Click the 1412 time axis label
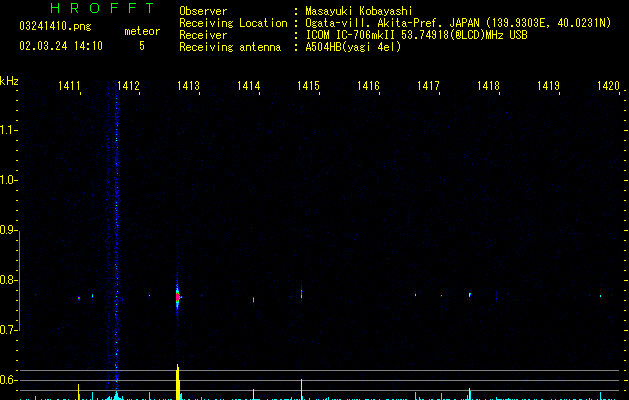Screen dimensions: 629x400 point(128,86)
